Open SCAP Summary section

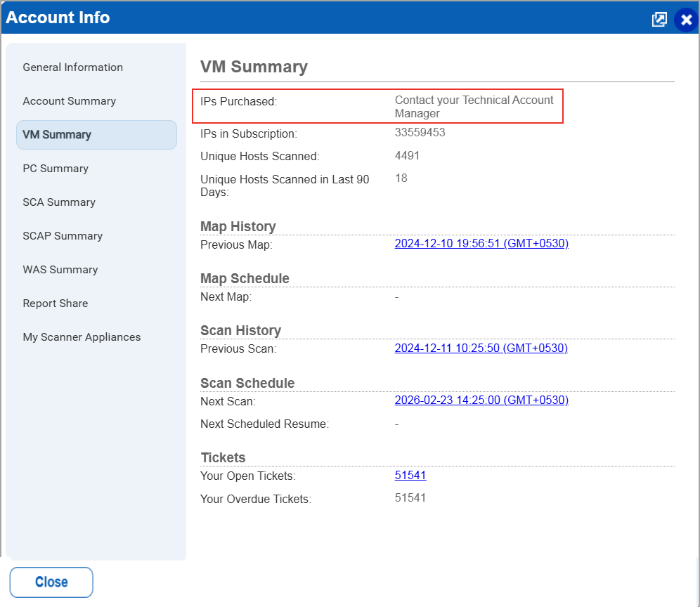click(x=63, y=235)
